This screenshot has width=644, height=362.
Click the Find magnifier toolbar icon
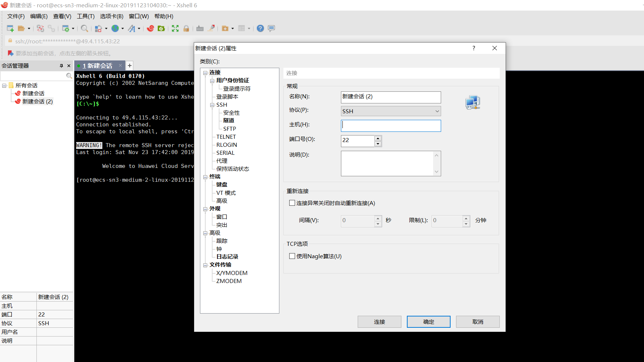click(x=85, y=28)
